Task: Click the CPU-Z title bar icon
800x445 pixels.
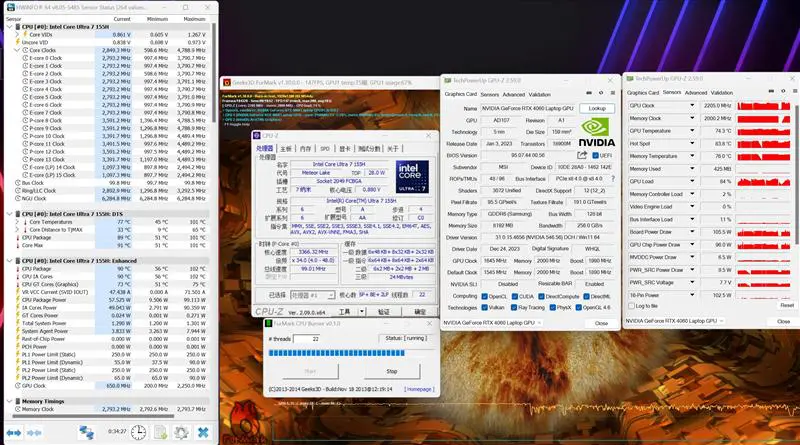Action: [257, 136]
